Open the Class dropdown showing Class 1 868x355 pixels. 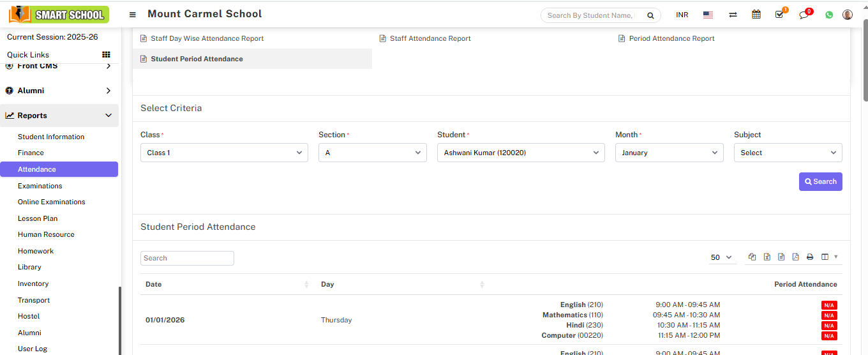pos(224,153)
